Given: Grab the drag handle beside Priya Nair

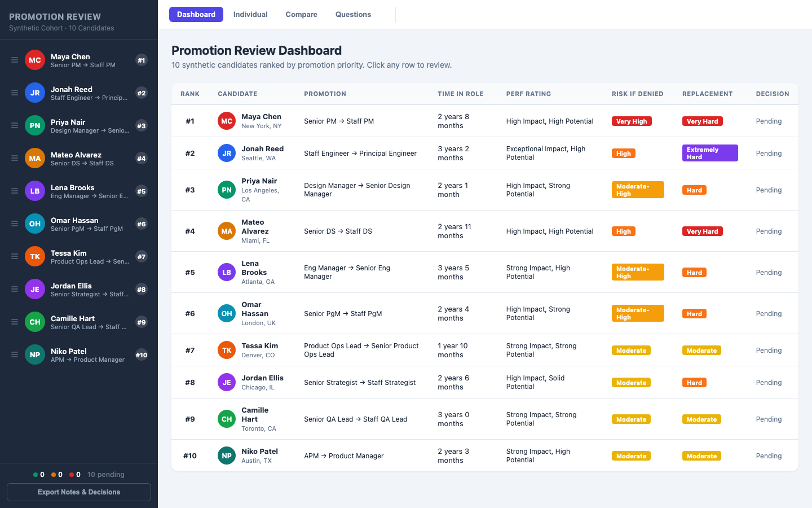Looking at the screenshot, I should point(15,125).
